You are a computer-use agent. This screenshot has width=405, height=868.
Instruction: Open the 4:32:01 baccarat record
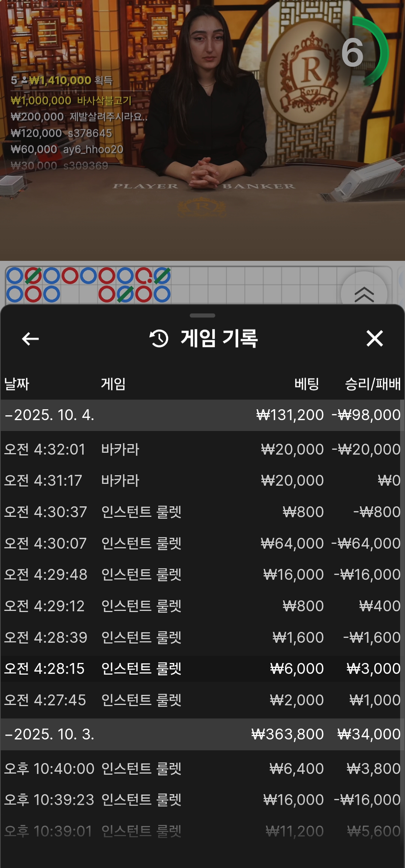pos(202,449)
